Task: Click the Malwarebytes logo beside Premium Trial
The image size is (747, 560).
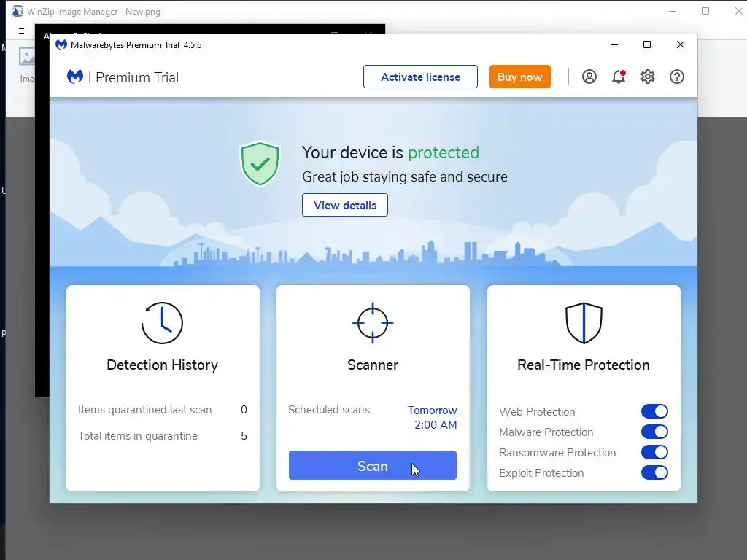Action: (x=75, y=77)
